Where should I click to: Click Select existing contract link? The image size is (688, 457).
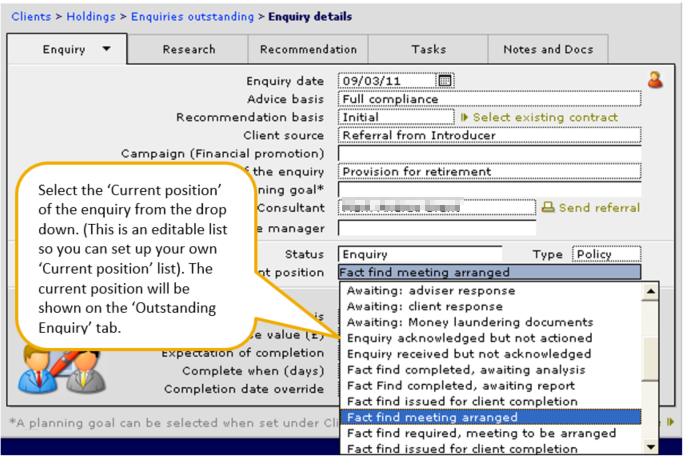[x=545, y=117]
